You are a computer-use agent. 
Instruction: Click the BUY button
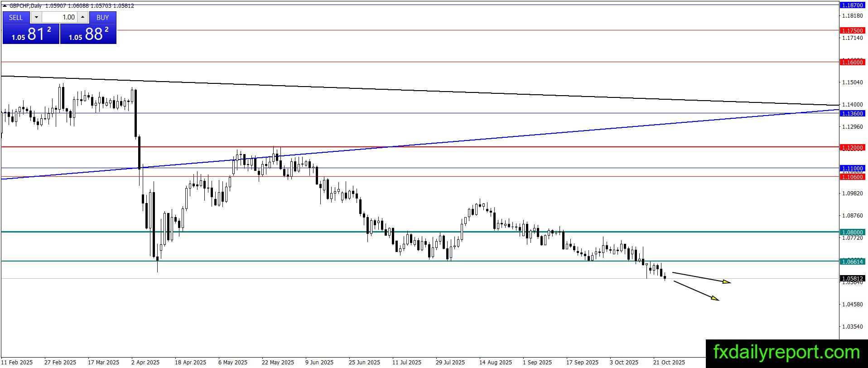(x=103, y=17)
